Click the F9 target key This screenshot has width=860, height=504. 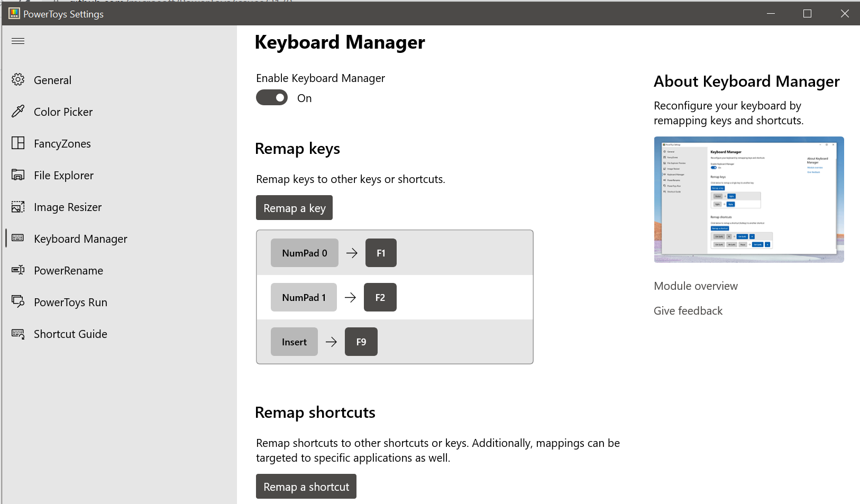pyautogui.click(x=361, y=342)
